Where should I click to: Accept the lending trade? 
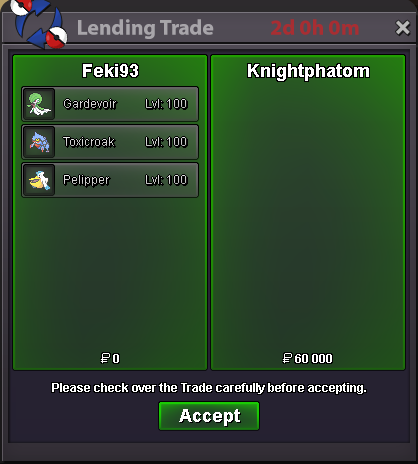(x=209, y=416)
